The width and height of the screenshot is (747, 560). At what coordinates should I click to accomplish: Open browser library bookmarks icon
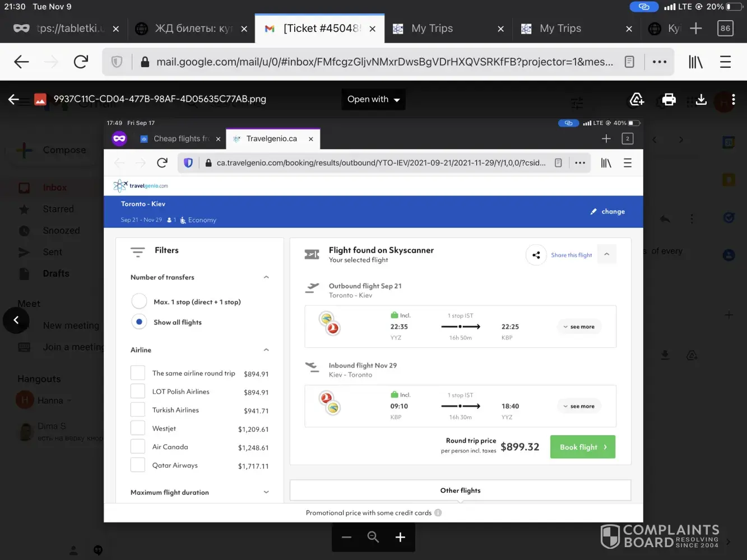coord(695,62)
